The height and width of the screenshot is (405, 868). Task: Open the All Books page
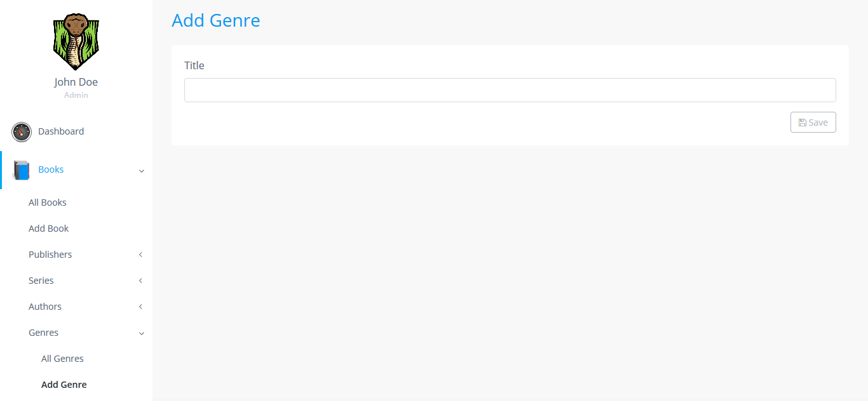tap(48, 202)
